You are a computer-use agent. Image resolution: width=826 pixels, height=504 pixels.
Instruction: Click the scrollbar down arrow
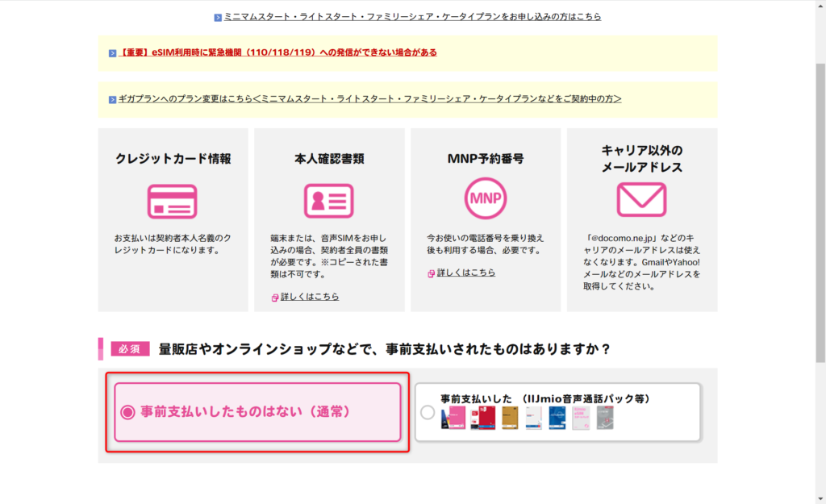tap(820, 498)
